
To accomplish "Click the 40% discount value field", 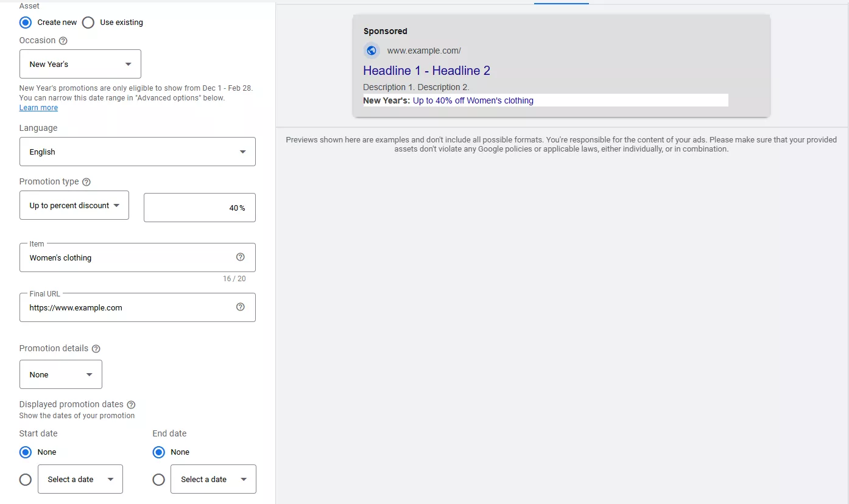I will [199, 208].
